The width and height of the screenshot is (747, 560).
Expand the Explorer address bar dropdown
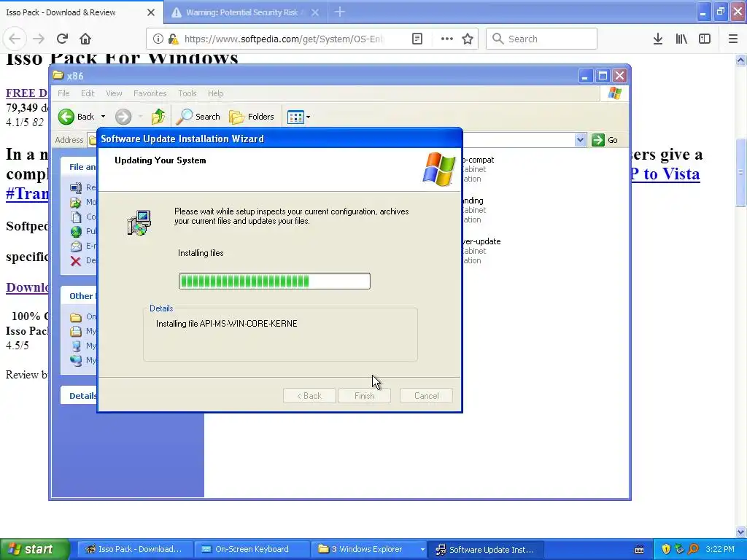point(580,140)
